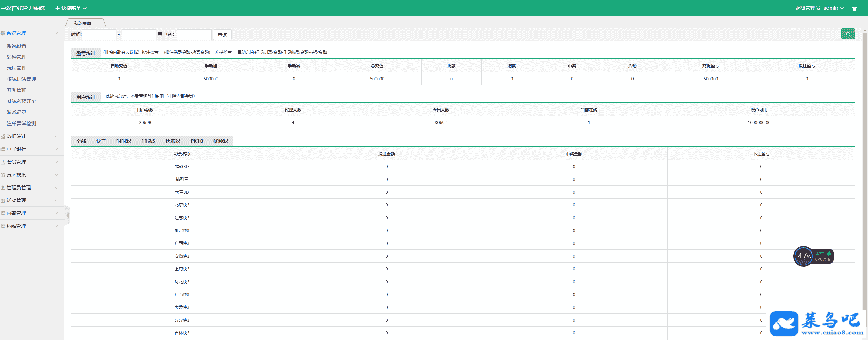Click the gift icon beside 活动管理
Screen dimensions: 868x340
coord(3,201)
